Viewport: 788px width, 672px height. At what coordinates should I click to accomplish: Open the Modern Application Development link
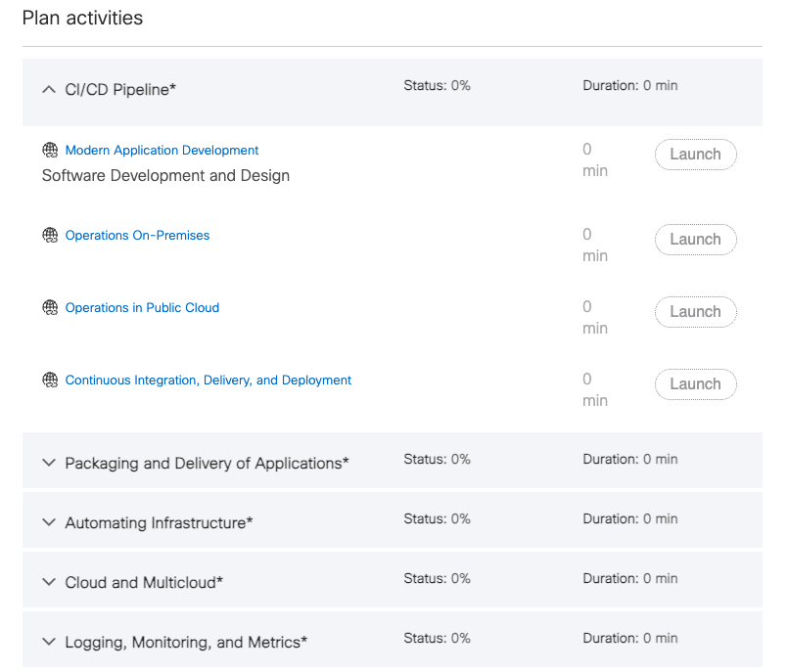point(161,150)
